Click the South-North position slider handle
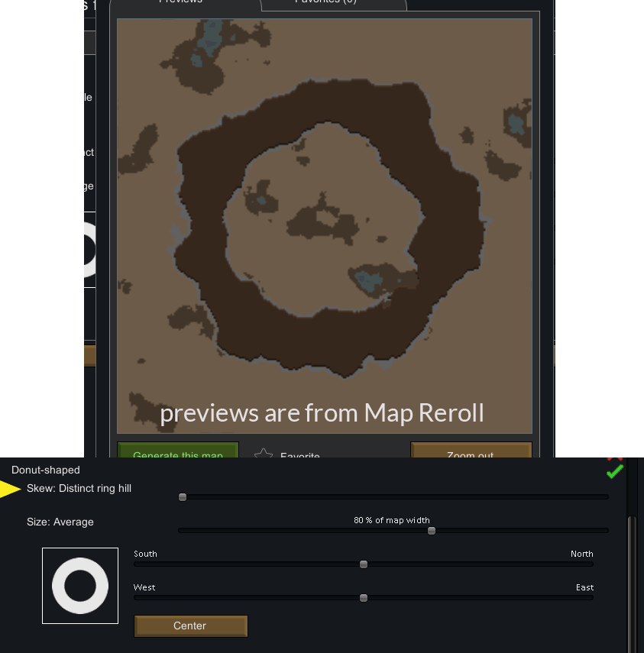 [363, 564]
